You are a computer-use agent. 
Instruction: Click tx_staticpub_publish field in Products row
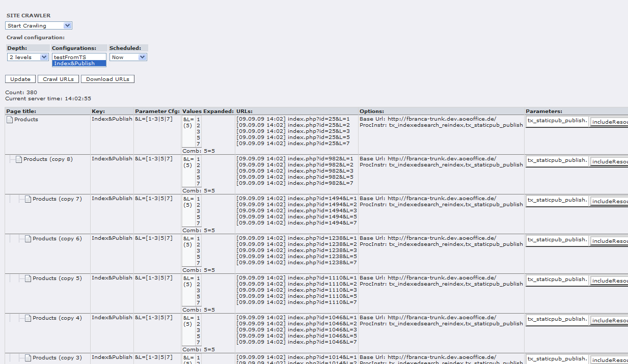pos(557,121)
